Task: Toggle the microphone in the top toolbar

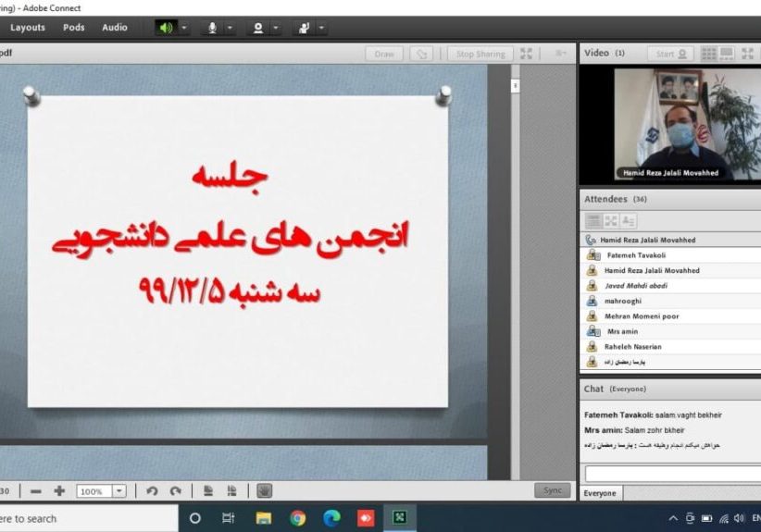Action: click(212, 28)
